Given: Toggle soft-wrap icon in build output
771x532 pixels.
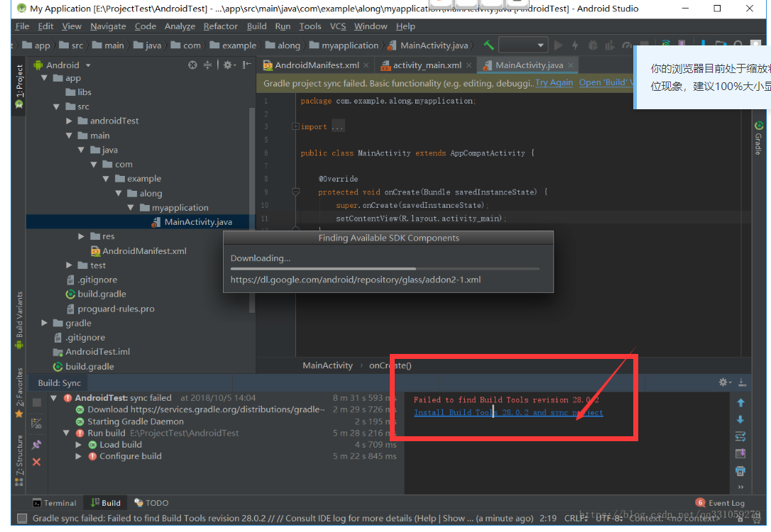Looking at the screenshot, I should click(x=740, y=436).
